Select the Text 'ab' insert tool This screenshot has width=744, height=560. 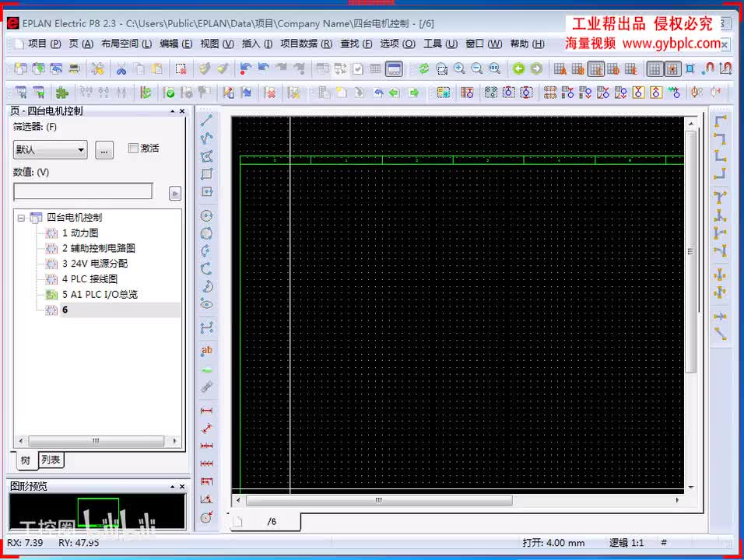(x=206, y=351)
